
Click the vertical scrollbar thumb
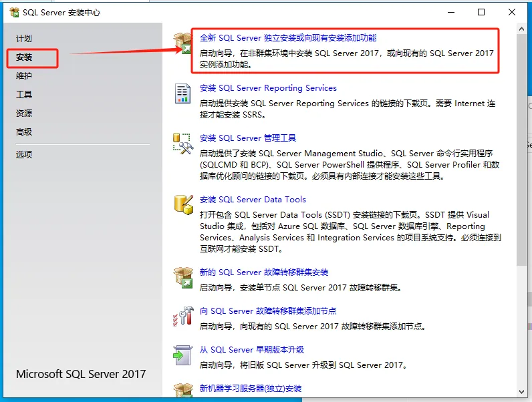click(x=522, y=150)
